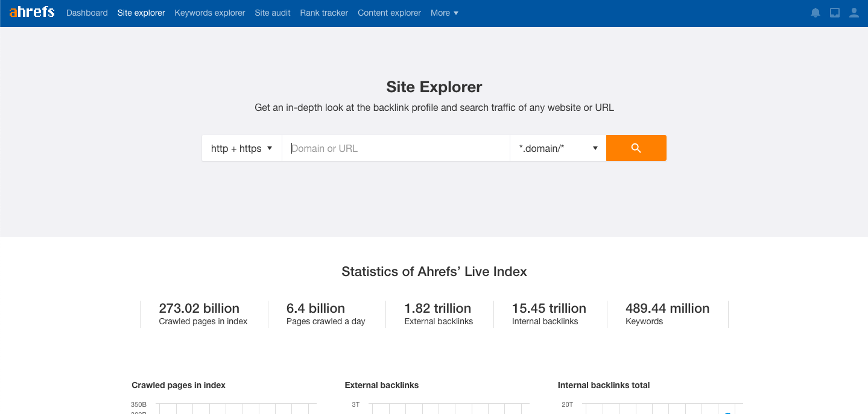Open the http + https protocol dropdown
The height and width of the screenshot is (414, 868).
point(241,148)
